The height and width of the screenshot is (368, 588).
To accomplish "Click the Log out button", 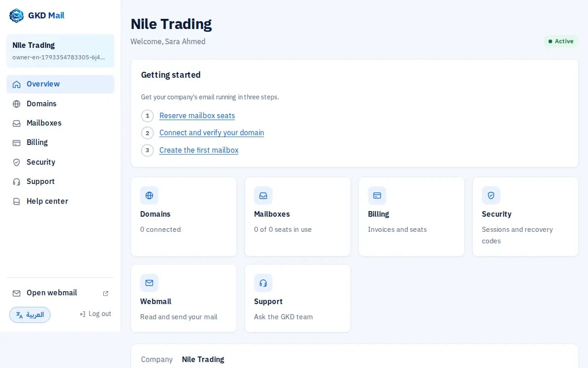I will point(96,314).
